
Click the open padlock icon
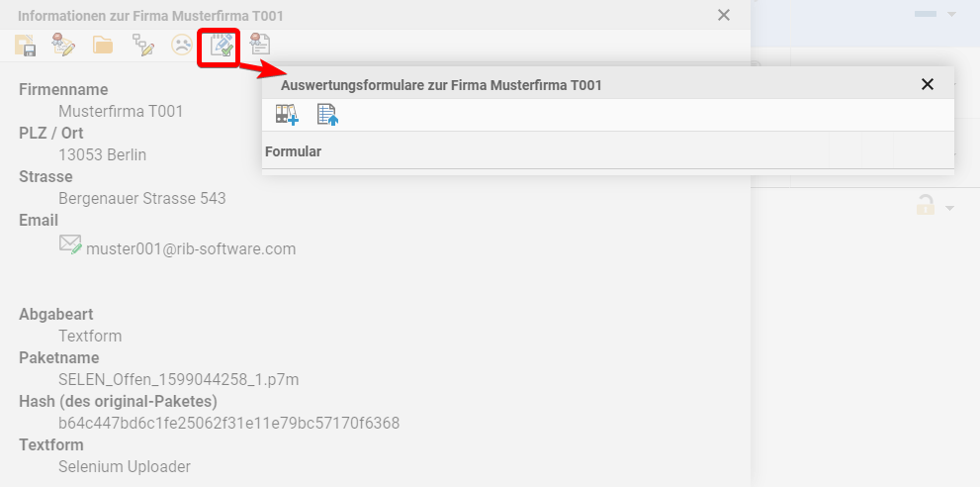pos(925,206)
